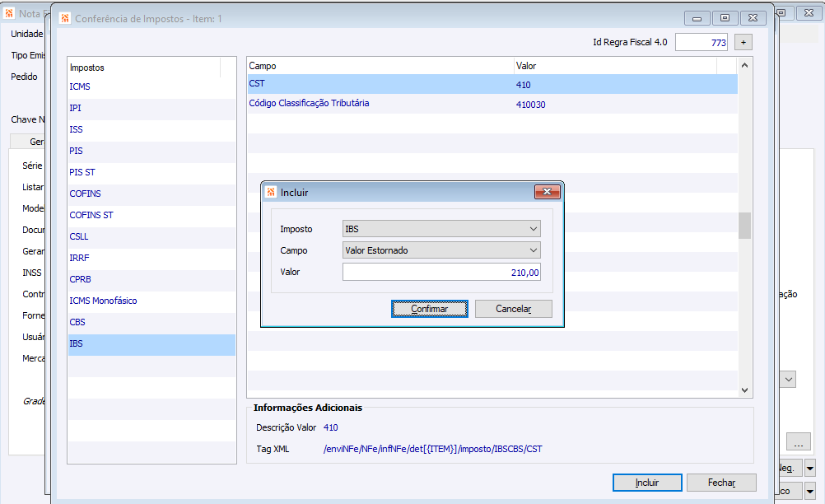This screenshot has width=825, height=504.
Task: Click the Descrição Valor 410 text
Action: [x=330, y=427]
